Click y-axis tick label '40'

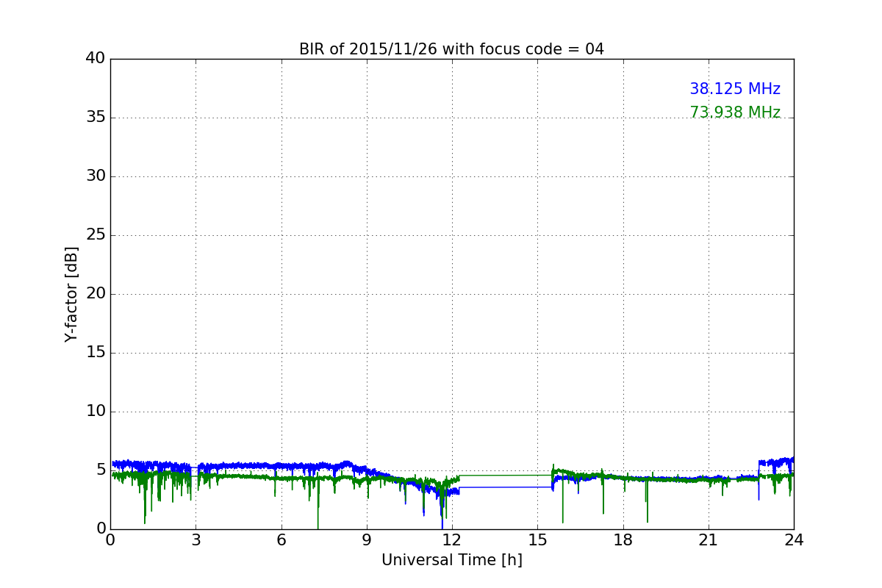click(96, 59)
